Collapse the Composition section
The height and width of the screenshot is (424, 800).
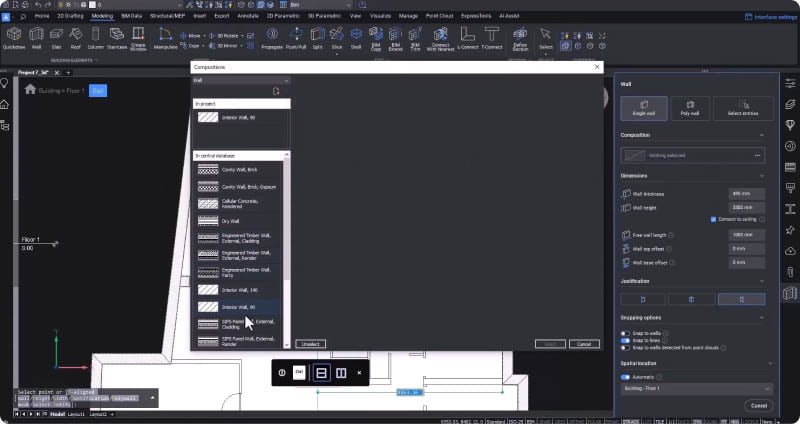point(762,135)
